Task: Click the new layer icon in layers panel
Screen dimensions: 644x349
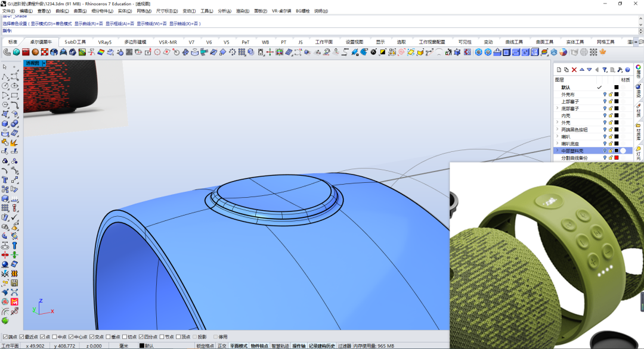Action: coord(559,70)
